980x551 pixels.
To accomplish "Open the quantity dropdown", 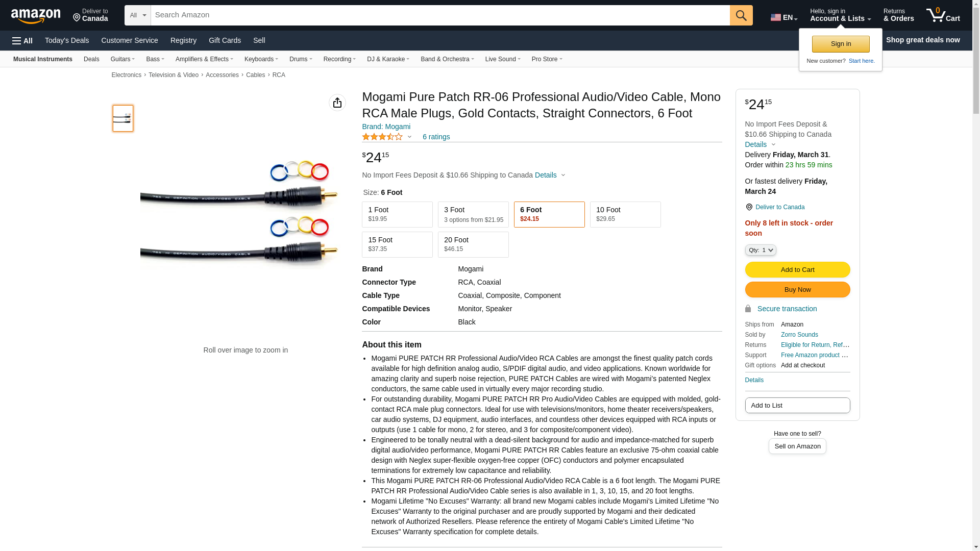I will point(761,250).
